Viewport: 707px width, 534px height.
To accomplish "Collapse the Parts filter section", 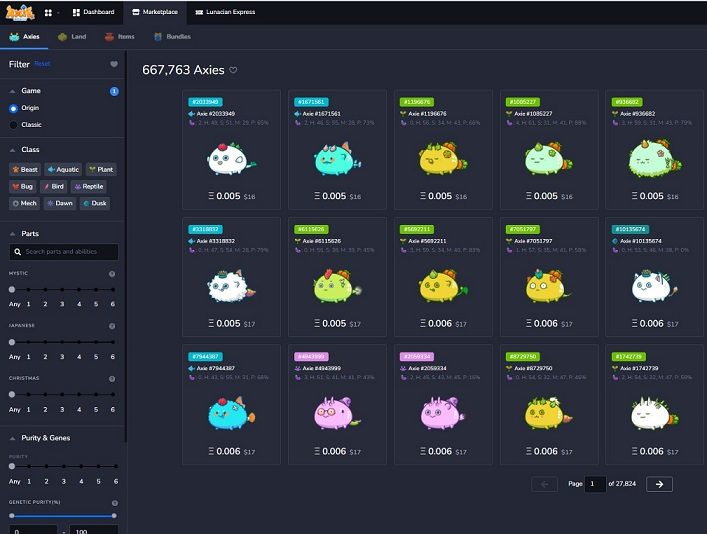I will 13,234.
